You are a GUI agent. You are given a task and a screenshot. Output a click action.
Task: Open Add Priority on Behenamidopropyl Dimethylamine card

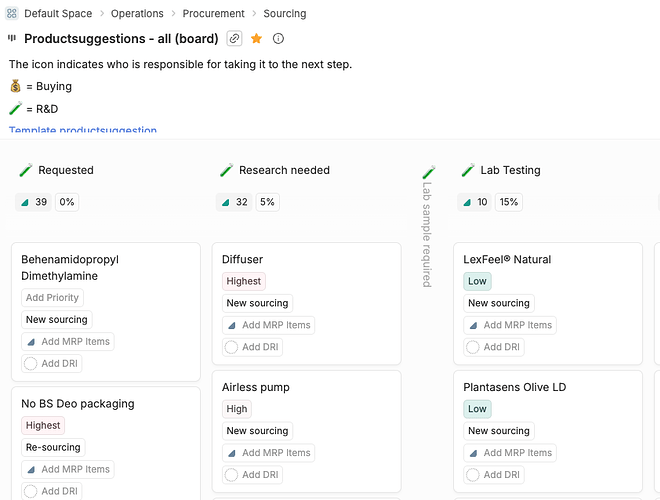53,297
